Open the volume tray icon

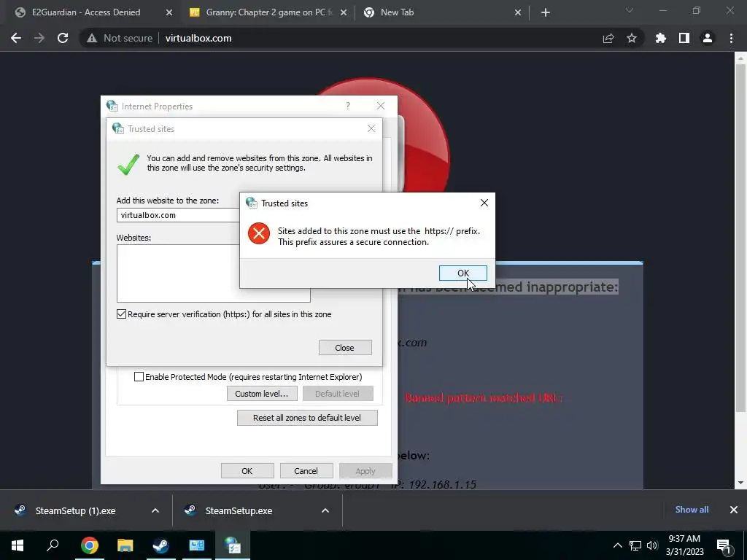[652, 545]
